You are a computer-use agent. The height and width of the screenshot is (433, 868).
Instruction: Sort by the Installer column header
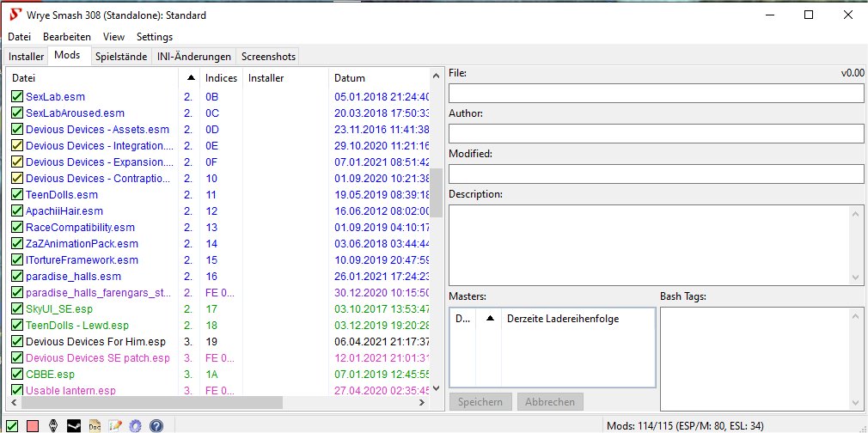pyautogui.click(x=285, y=78)
